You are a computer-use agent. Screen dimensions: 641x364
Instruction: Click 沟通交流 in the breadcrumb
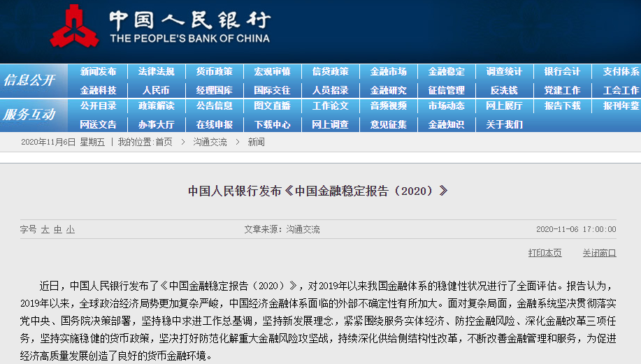(210, 142)
